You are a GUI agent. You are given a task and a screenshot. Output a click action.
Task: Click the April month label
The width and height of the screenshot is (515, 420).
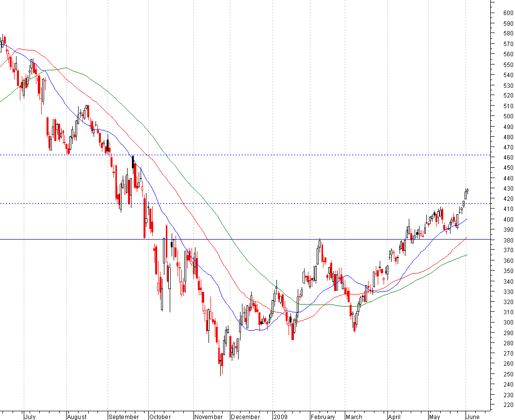click(394, 417)
